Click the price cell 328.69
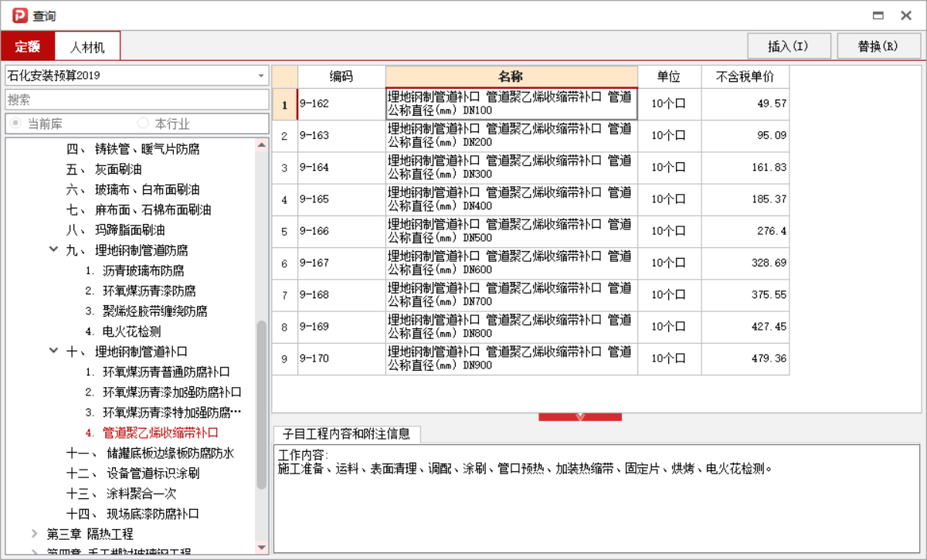The width and height of the screenshot is (927, 560). tap(745, 263)
